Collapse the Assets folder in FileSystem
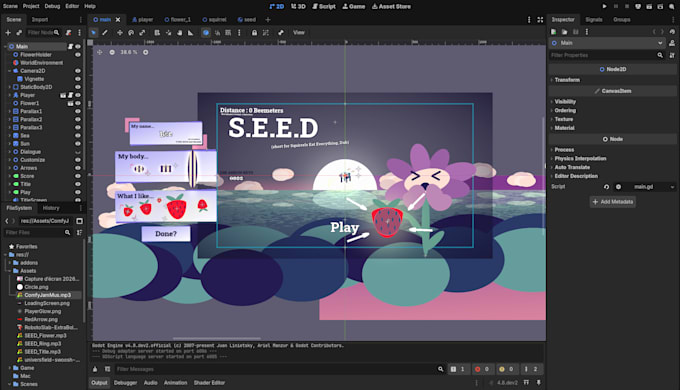Screen dimensions: 680x390 click(x=10, y=271)
